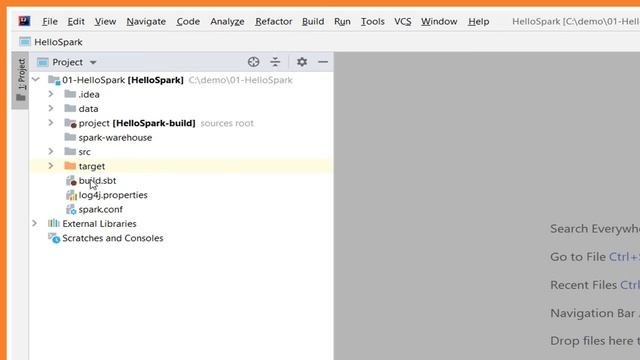This screenshot has width=640, height=360.
Task: Collapse the 01-HelloSpark root node
Action: [x=36, y=80]
